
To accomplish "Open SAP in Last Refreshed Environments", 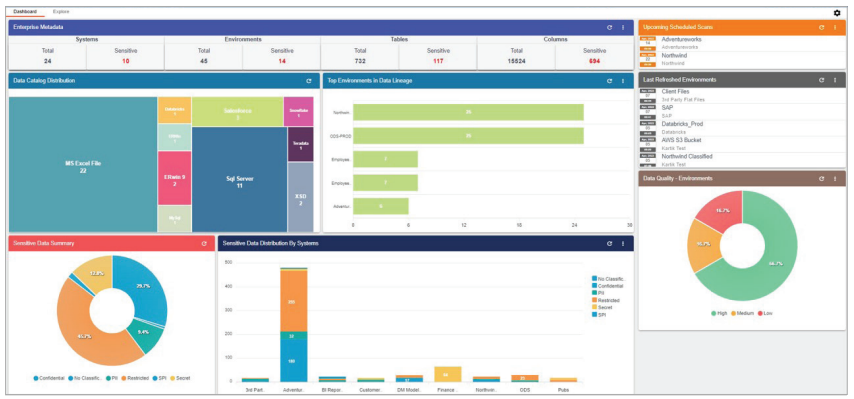I will tap(742, 112).
